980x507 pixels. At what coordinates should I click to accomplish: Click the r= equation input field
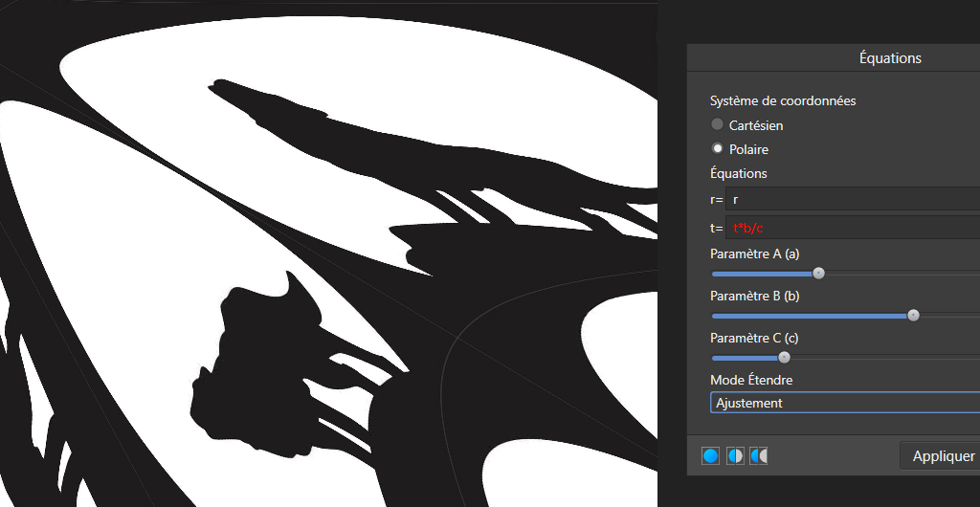[853, 199]
